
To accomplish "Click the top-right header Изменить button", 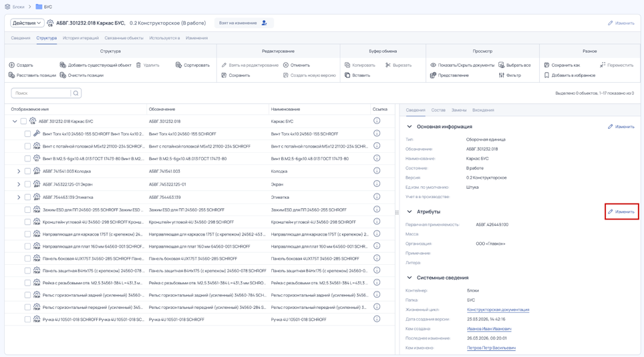I will (x=621, y=23).
